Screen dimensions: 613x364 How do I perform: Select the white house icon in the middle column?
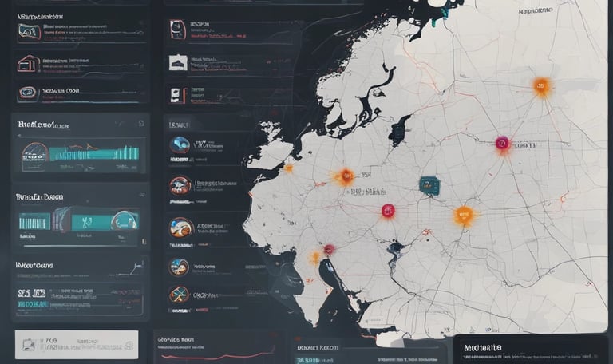click(x=177, y=63)
